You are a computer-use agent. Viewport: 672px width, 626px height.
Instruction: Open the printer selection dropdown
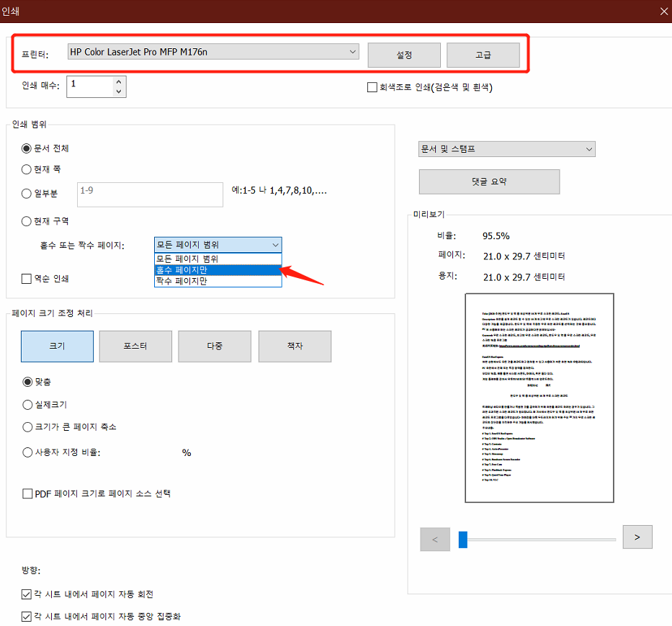tap(352, 51)
